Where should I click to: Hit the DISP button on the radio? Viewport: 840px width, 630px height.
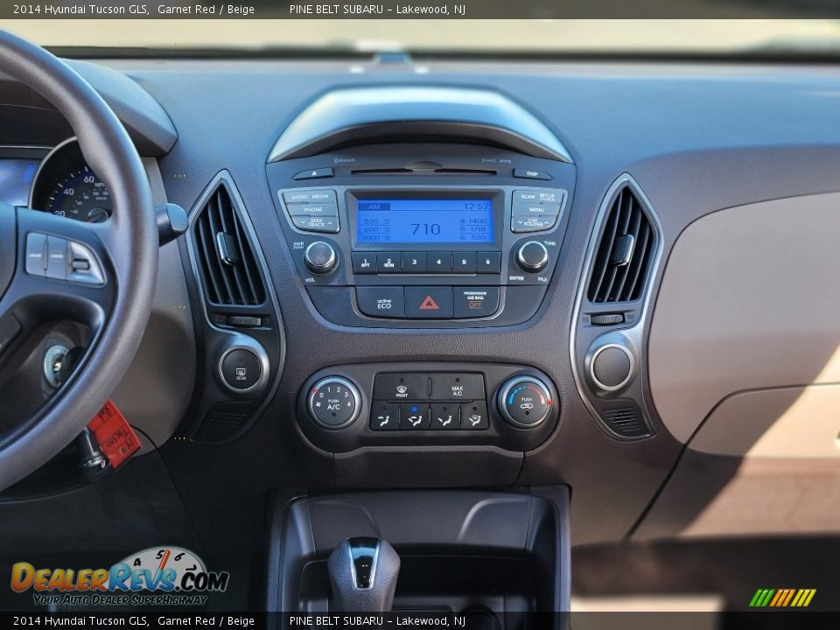click(x=531, y=173)
